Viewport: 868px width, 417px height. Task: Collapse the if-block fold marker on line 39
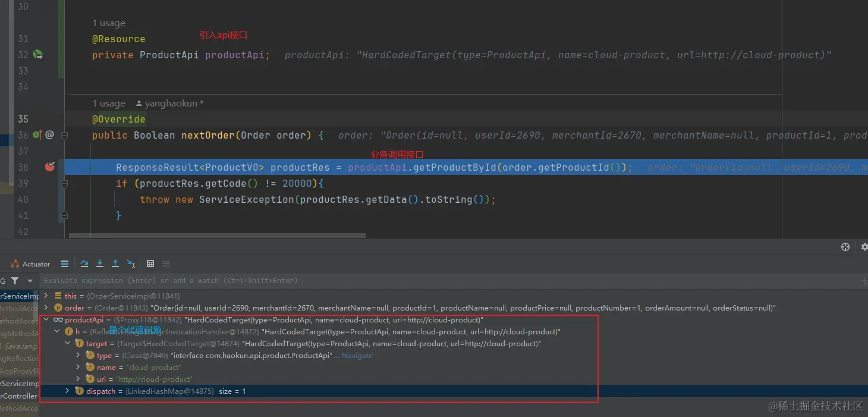(65, 183)
